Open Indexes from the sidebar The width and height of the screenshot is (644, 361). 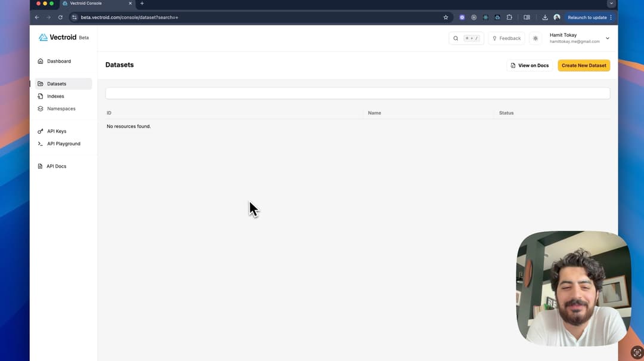55,96
